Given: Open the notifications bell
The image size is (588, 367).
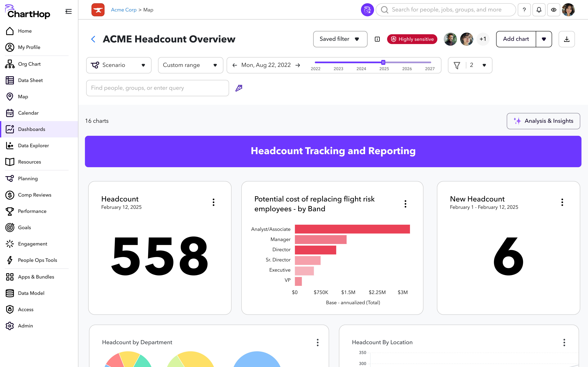Looking at the screenshot, I should 539,10.
